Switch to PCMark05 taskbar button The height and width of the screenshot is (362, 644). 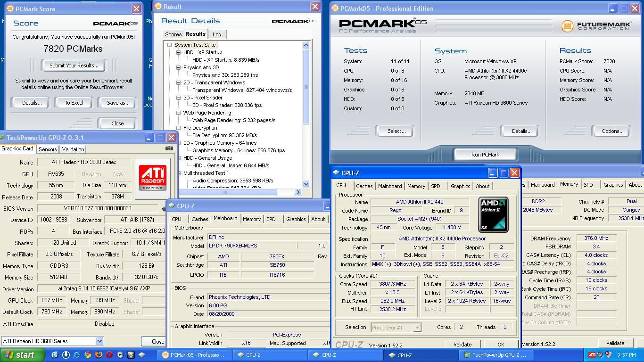pyautogui.click(x=194, y=355)
